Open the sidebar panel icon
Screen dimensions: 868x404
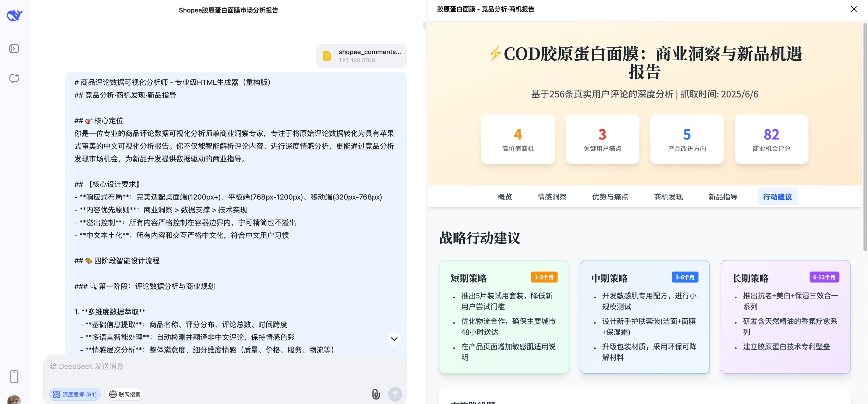pos(14,48)
